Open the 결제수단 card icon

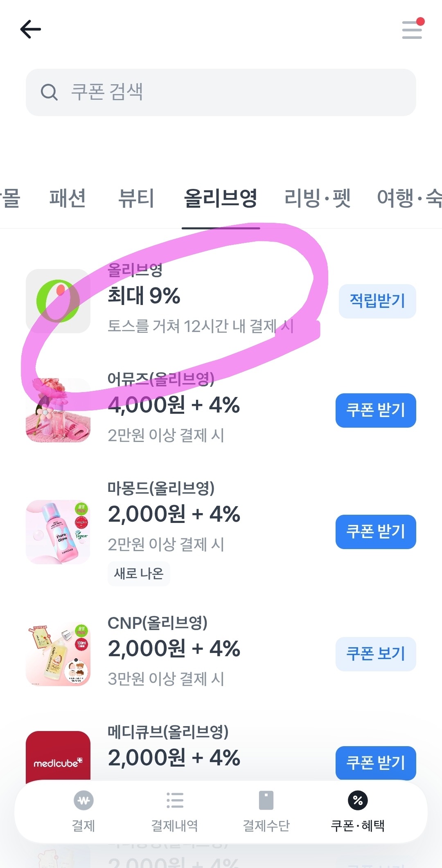pyautogui.click(x=266, y=801)
